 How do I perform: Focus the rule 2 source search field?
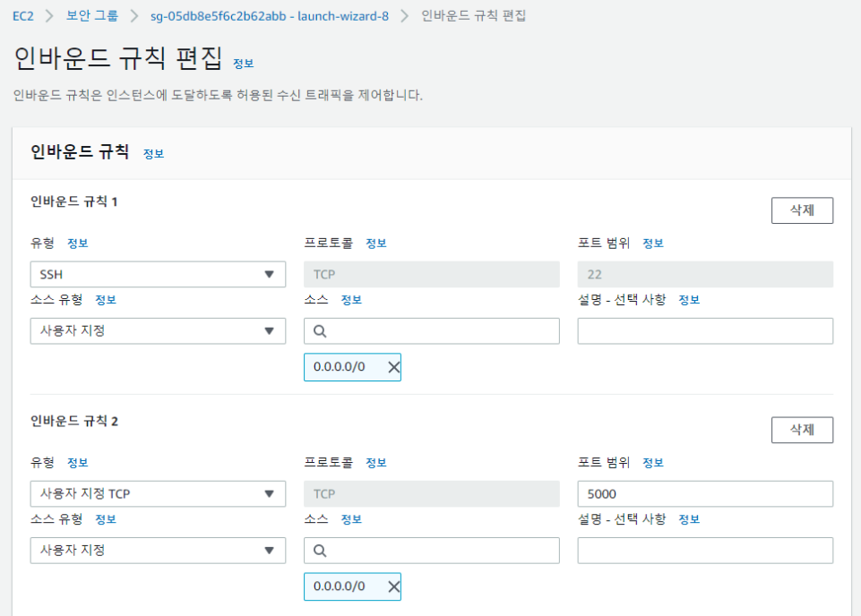(432, 550)
